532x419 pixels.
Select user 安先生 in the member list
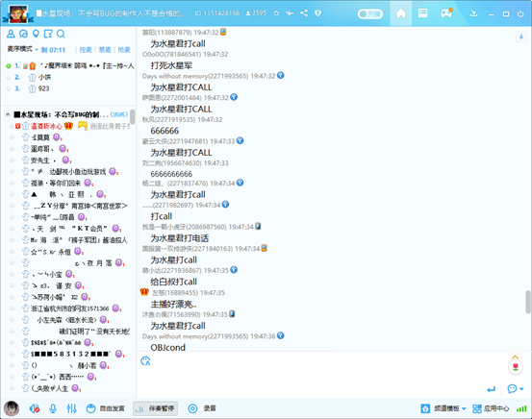[x=39, y=160]
